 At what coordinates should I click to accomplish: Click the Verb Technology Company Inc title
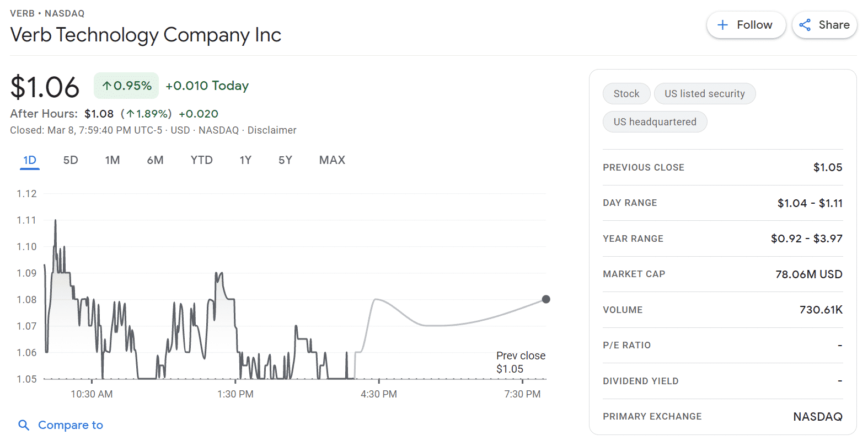click(x=146, y=35)
